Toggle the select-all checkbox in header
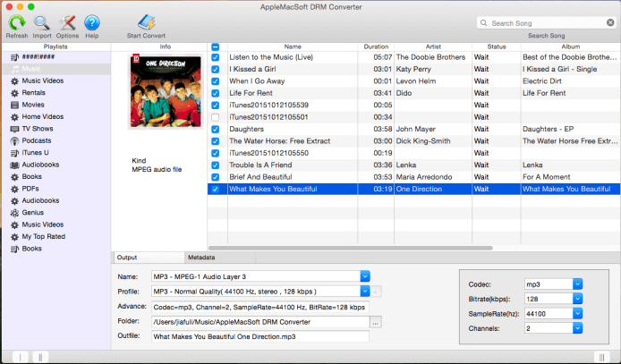621x364 pixels. [x=214, y=47]
